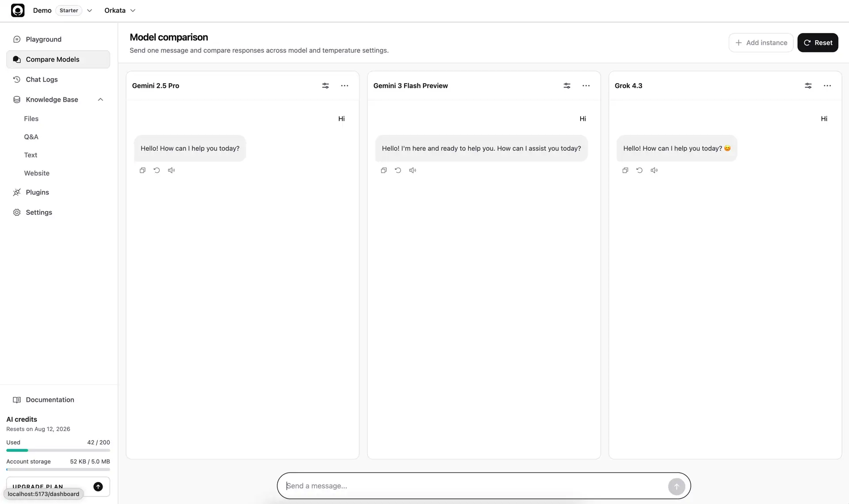Open Text under Knowledge Base
The height and width of the screenshot is (504, 849).
click(x=31, y=155)
